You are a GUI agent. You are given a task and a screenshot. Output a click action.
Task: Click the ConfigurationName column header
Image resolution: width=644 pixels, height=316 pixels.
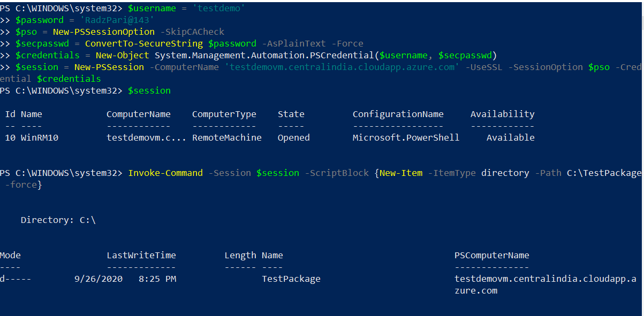point(398,114)
